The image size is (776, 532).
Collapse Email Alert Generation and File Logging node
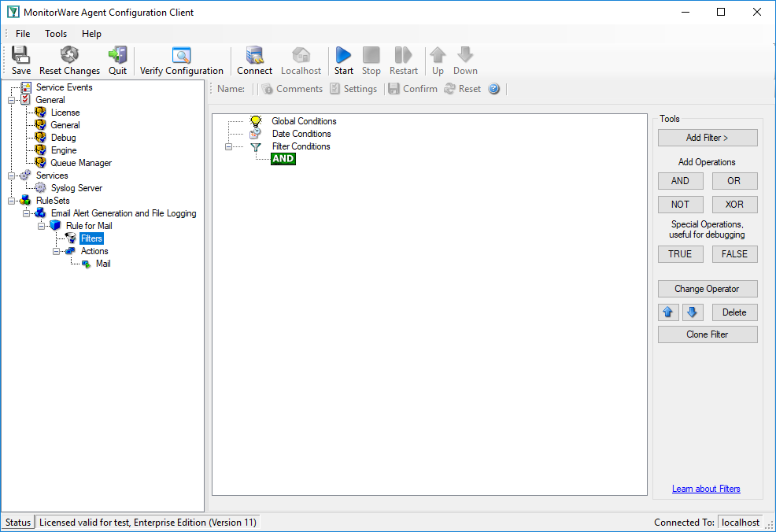26,213
